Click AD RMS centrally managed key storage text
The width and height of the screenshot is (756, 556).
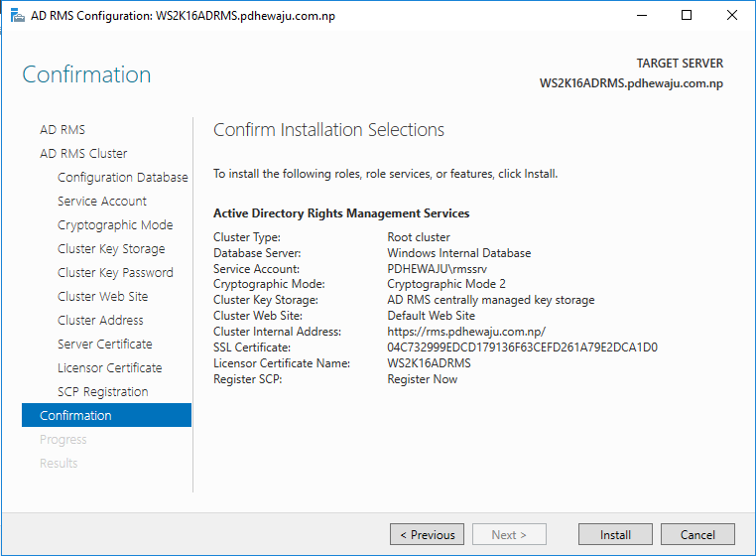tap(491, 300)
